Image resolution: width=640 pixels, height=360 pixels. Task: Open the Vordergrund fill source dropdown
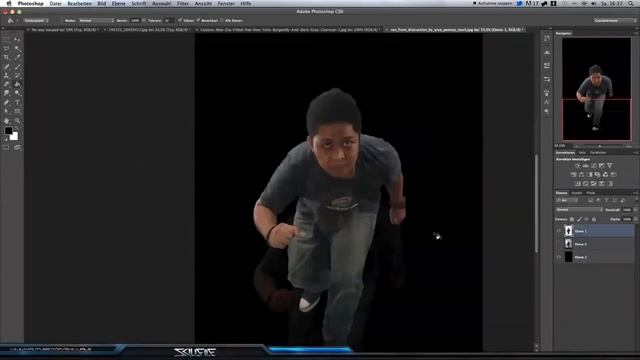36,20
